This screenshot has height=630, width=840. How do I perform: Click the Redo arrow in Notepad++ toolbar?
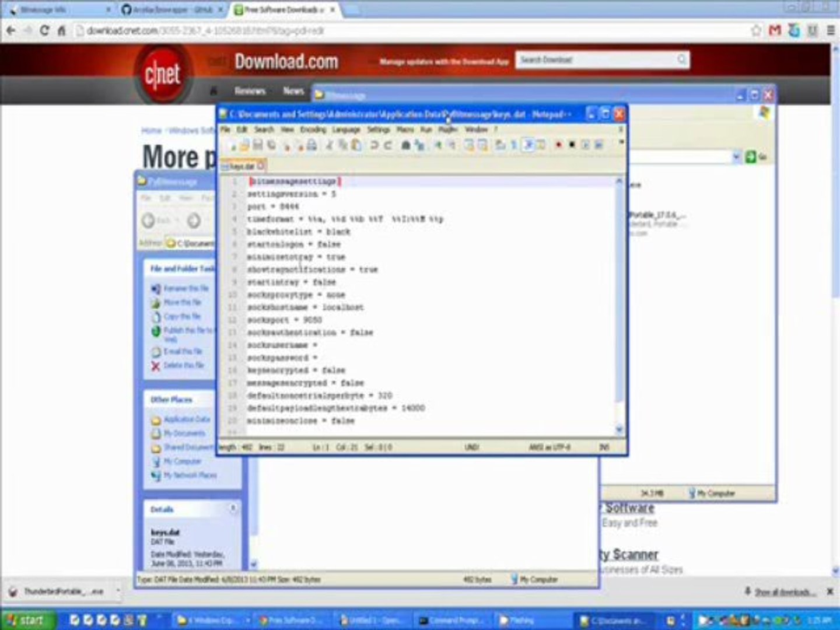(x=387, y=145)
